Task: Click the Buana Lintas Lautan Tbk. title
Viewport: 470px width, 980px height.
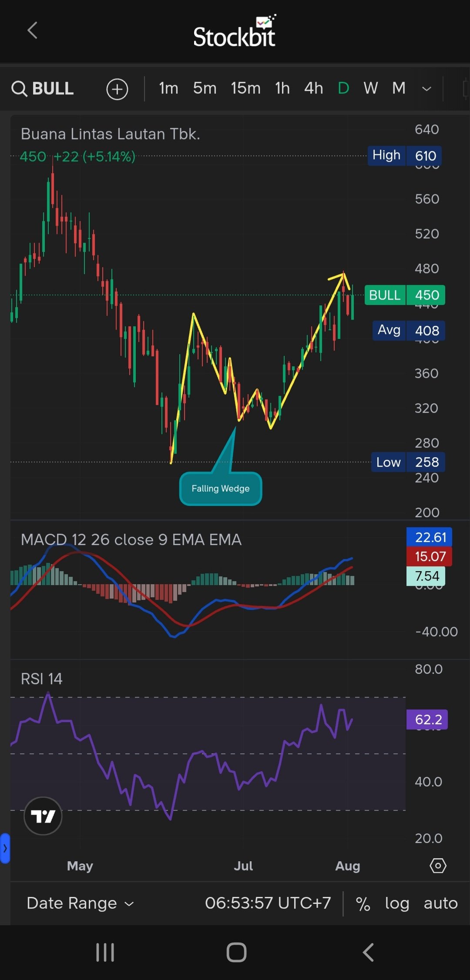Action: [x=111, y=134]
